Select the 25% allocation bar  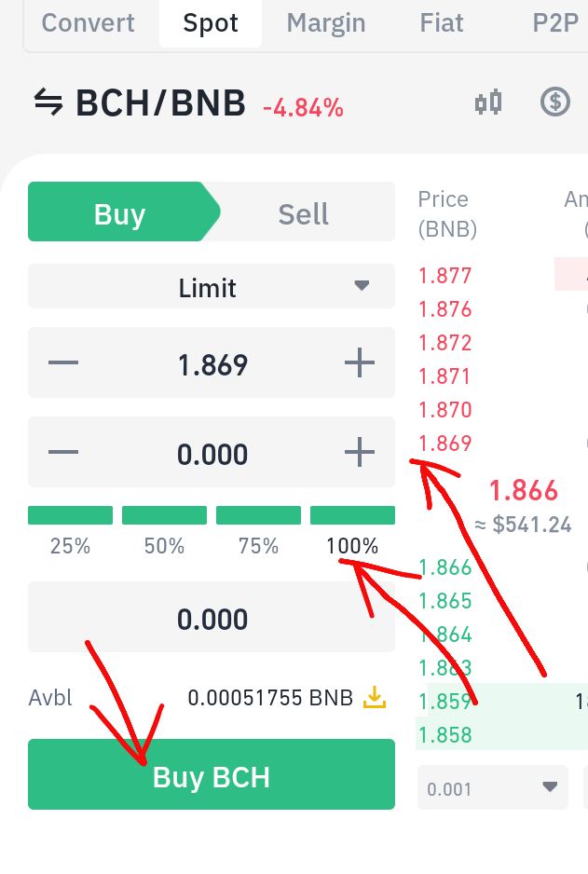pyautogui.click(x=70, y=515)
